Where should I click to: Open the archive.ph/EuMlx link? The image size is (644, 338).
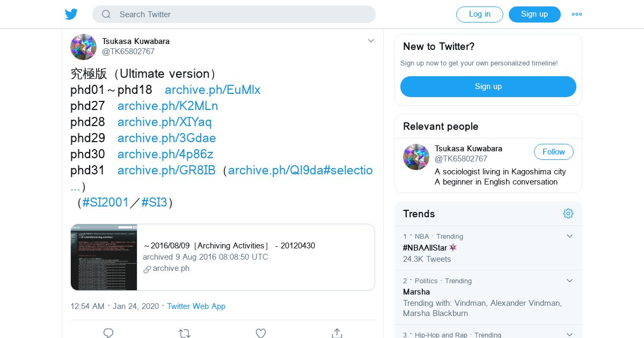pyautogui.click(x=213, y=90)
